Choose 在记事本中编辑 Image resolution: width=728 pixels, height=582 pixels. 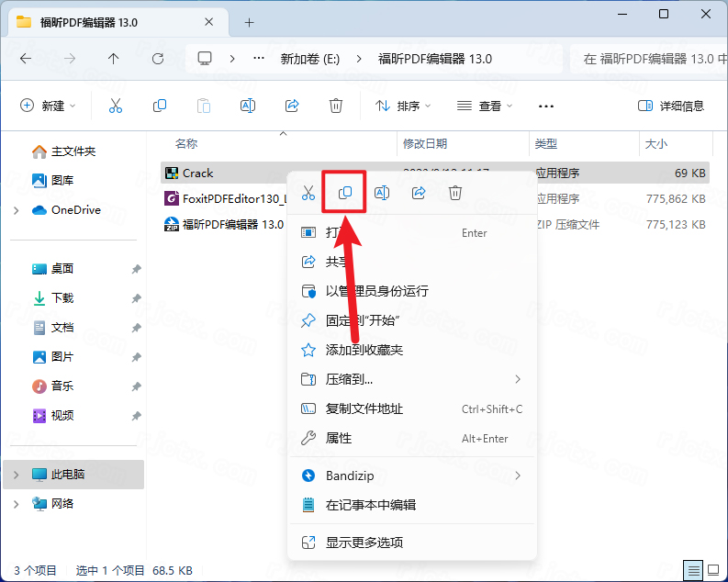pyautogui.click(x=412, y=505)
